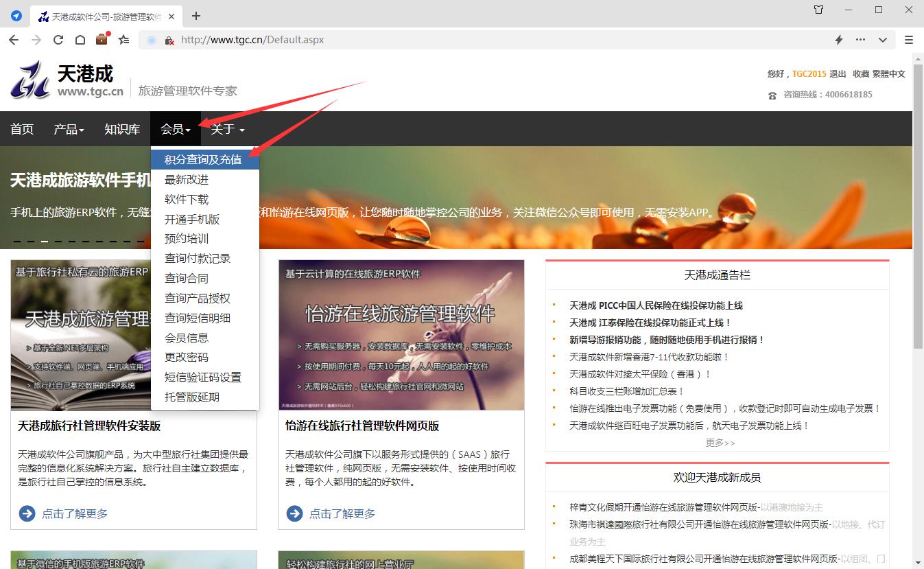The image size is (924, 569).
Task: Open 知识库 in the navigation bar
Action: (x=122, y=129)
